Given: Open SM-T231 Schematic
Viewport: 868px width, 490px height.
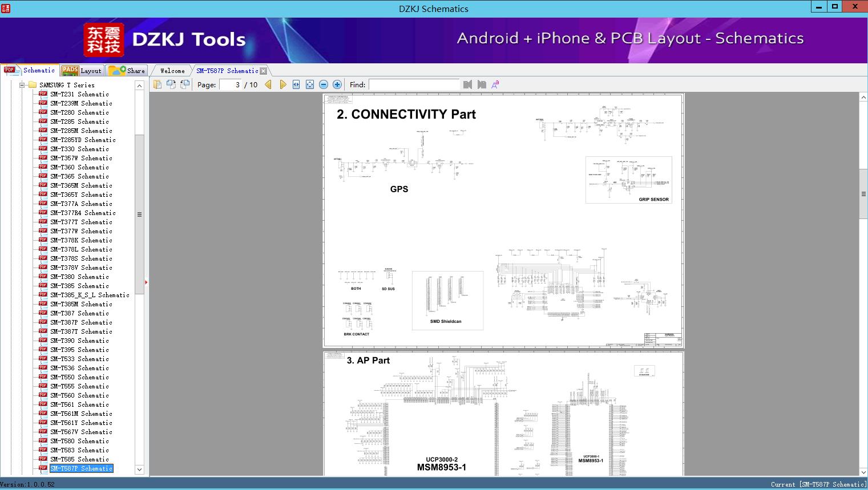Looking at the screenshot, I should (79, 94).
